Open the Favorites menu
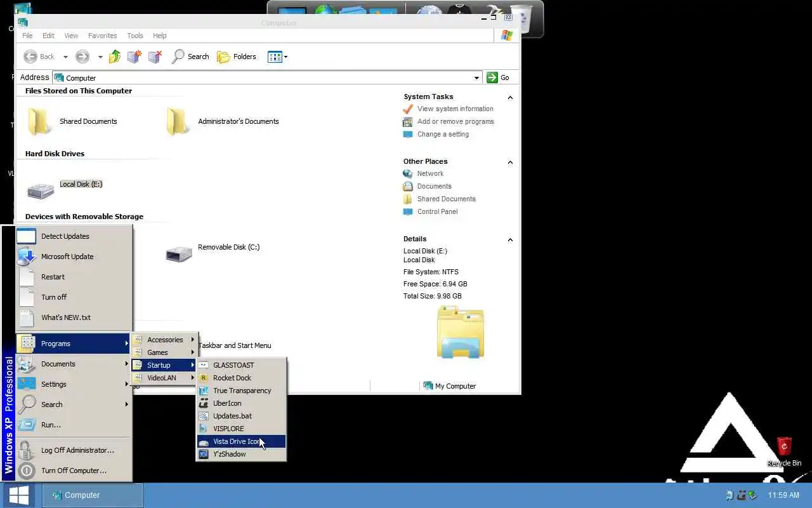The image size is (812, 508). pyautogui.click(x=102, y=36)
